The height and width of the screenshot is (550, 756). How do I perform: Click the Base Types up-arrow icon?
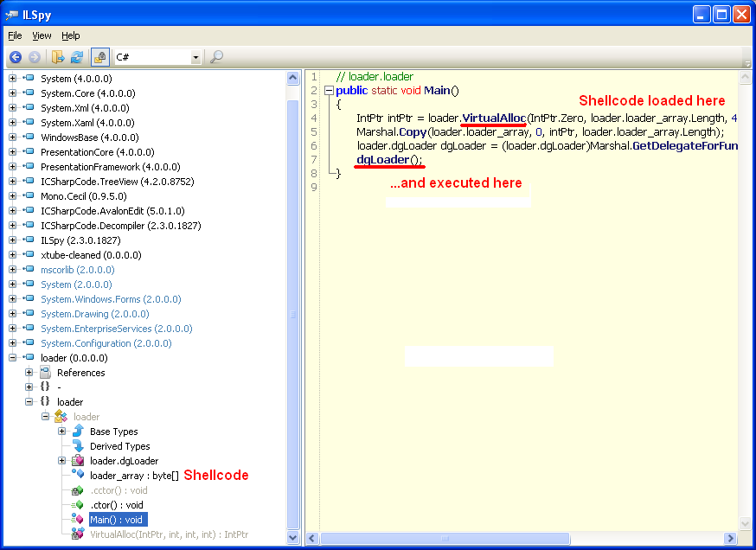78,431
